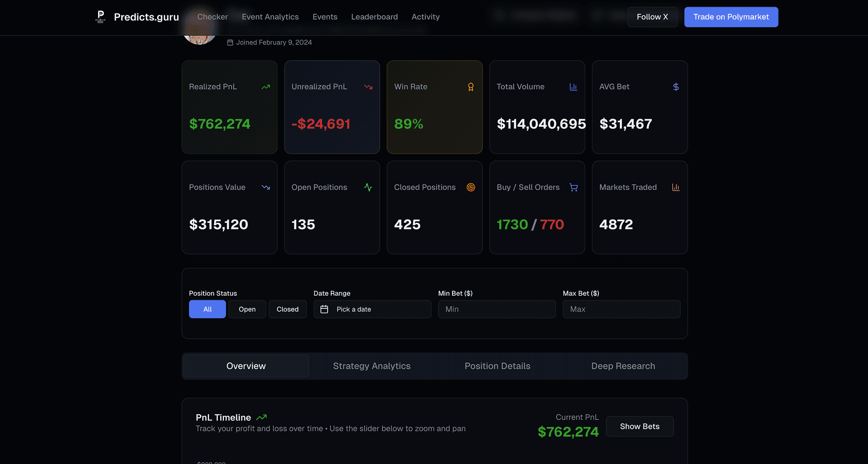This screenshot has height=464, width=868.
Task: Select the All position status filter
Action: point(207,309)
